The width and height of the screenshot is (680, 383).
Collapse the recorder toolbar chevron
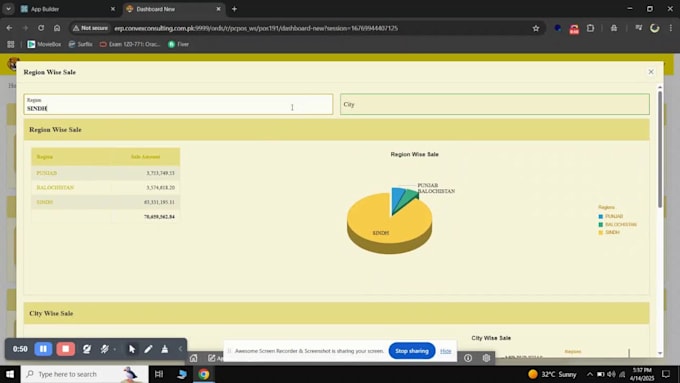[x=180, y=349]
